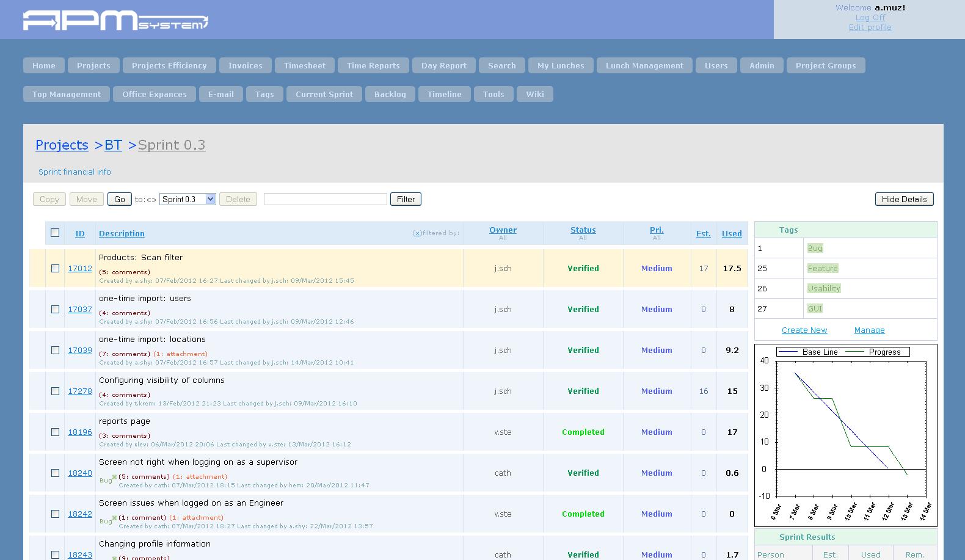Go to the Backlog menu tab
The height and width of the screenshot is (560, 965).
(x=390, y=94)
